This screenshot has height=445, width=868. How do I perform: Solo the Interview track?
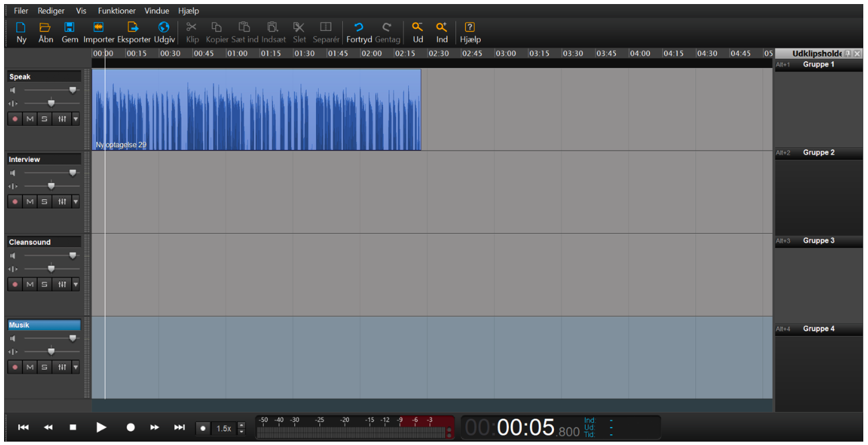(x=44, y=202)
